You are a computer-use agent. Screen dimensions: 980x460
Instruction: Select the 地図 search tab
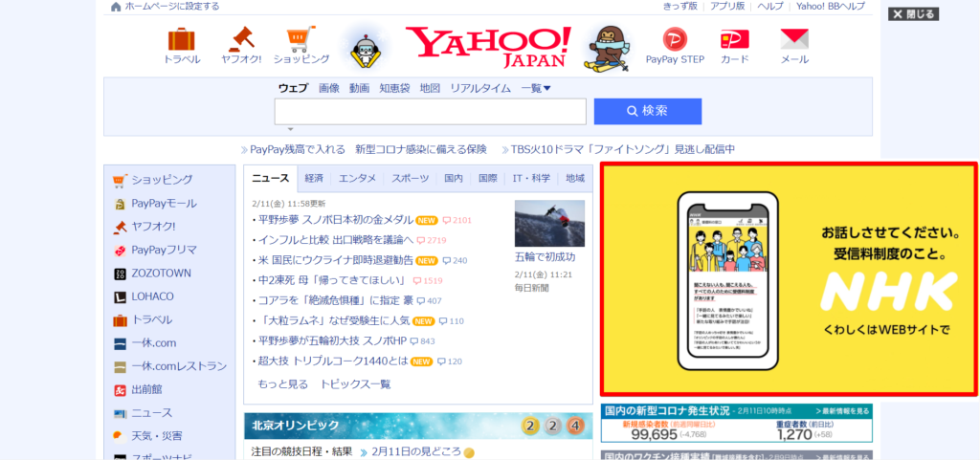click(x=430, y=89)
